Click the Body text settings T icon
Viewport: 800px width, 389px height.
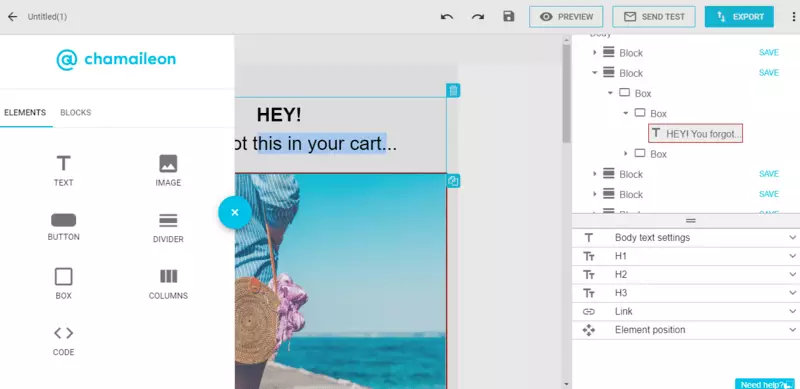coord(589,238)
